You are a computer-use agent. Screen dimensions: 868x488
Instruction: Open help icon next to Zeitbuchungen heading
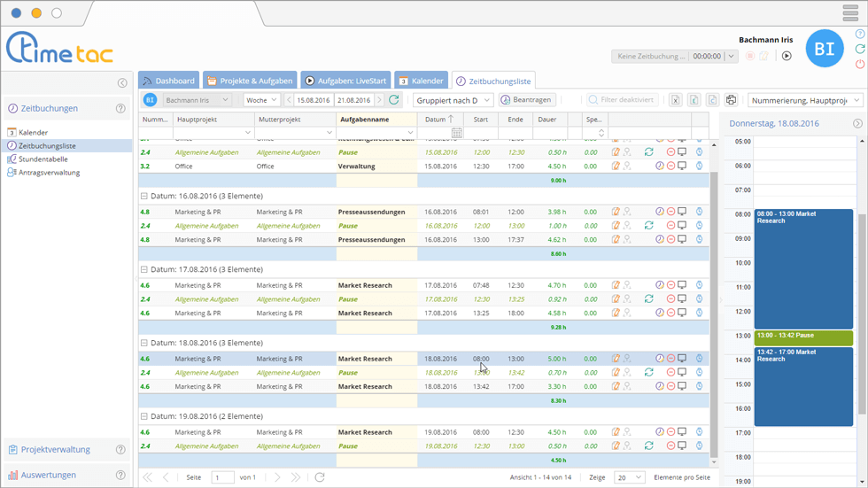click(x=120, y=109)
